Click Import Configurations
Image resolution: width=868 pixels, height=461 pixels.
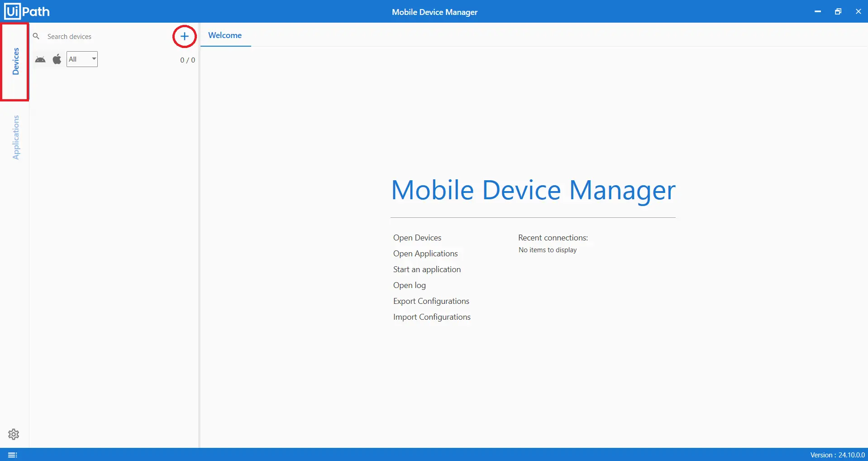[431, 317]
